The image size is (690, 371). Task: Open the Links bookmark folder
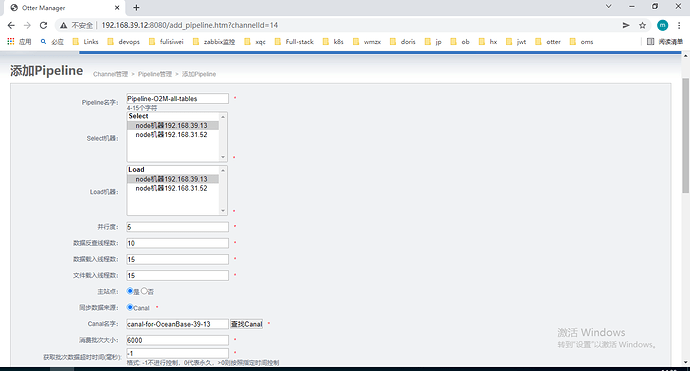pyautogui.click(x=85, y=42)
